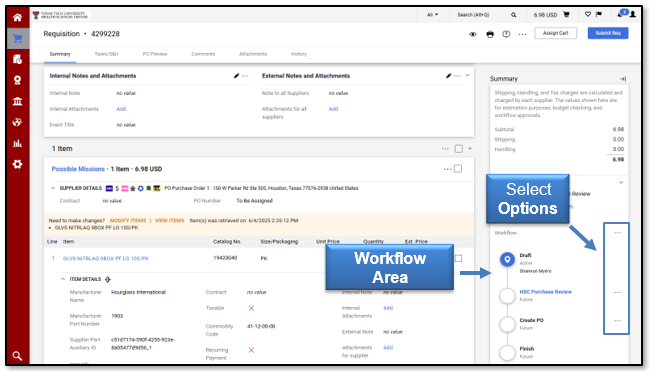Click the Finish workflow step circle
651x371 pixels.
(507, 352)
